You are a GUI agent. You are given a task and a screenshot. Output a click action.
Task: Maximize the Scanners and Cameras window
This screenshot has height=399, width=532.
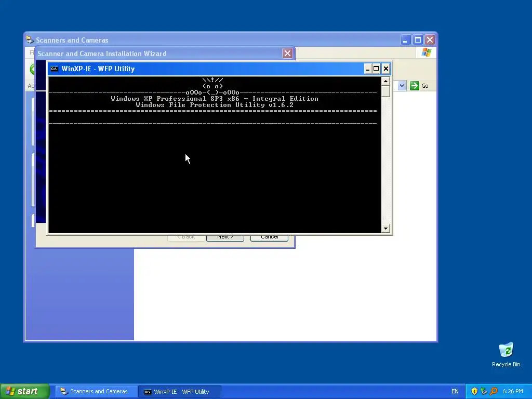pyautogui.click(x=418, y=40)
